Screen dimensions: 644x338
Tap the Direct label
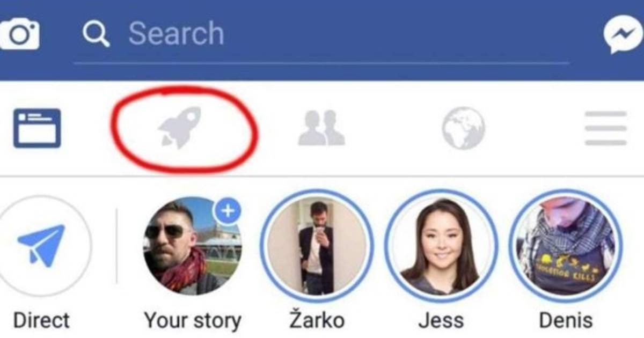[41, 321]
